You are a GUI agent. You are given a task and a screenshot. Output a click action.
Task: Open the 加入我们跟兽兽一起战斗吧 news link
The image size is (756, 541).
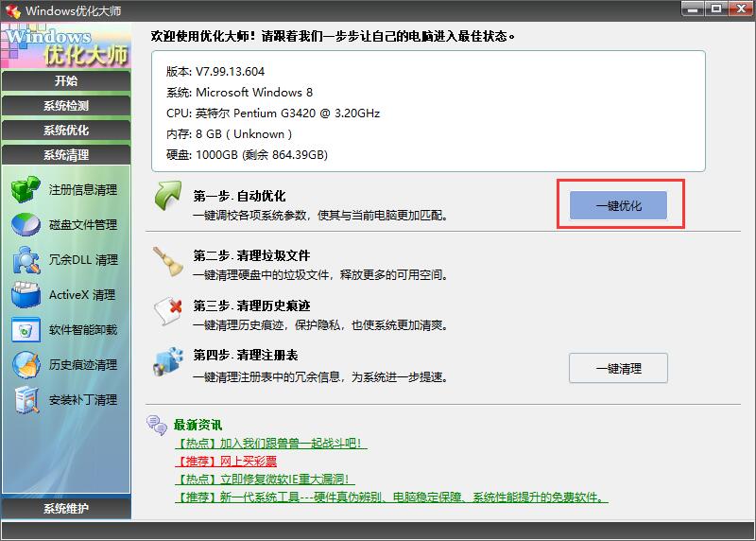[x=271, y=443]
